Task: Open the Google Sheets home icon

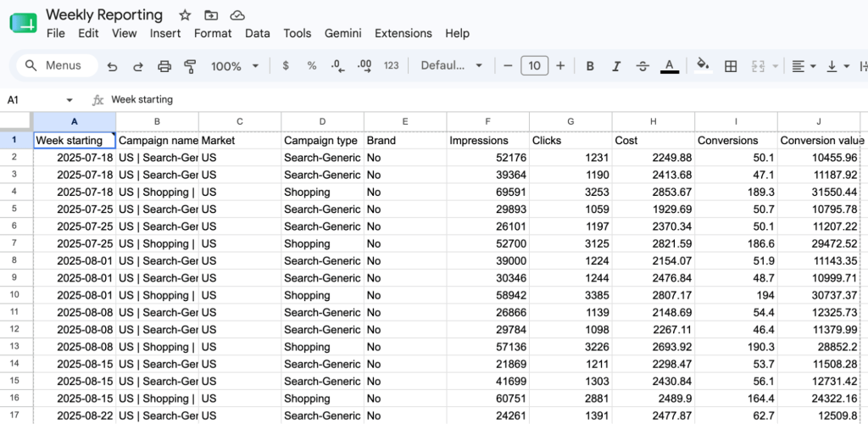Action: point(23,23)
